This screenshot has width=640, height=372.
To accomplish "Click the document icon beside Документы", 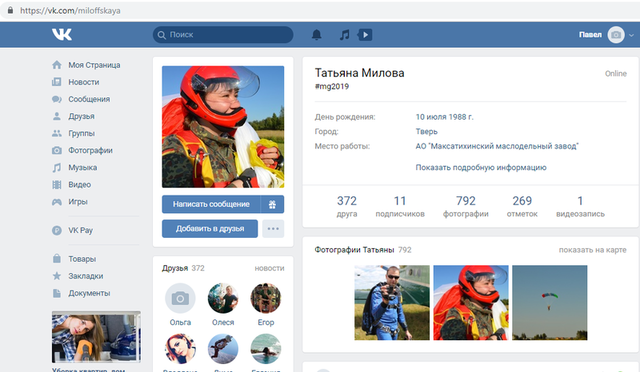I will [x=57, y=293].
